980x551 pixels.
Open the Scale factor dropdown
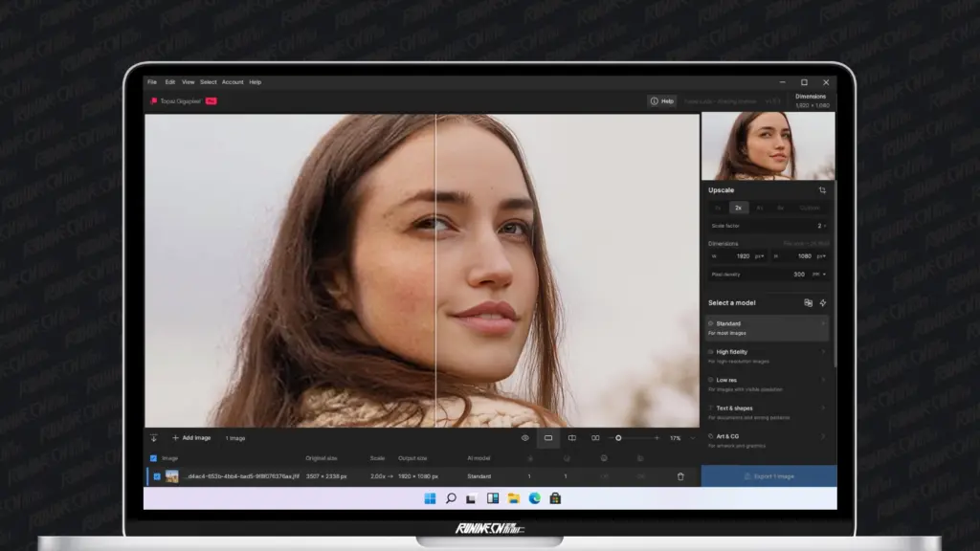pyautogui.click(x=821, y=225)
